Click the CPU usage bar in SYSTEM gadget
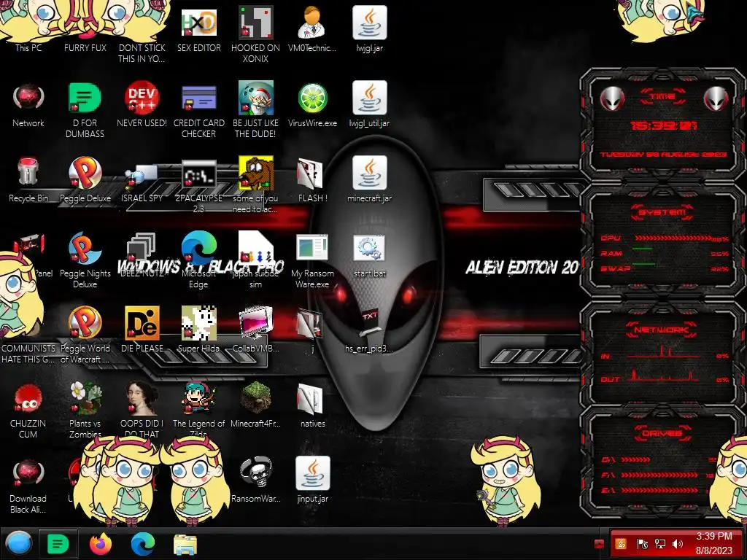 [673, 238]
